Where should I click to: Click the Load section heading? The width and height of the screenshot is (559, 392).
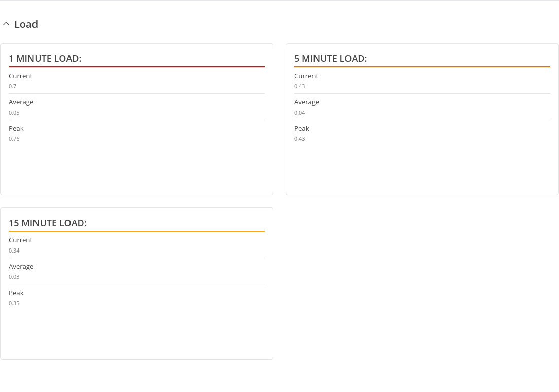click(x=26, y=24)
